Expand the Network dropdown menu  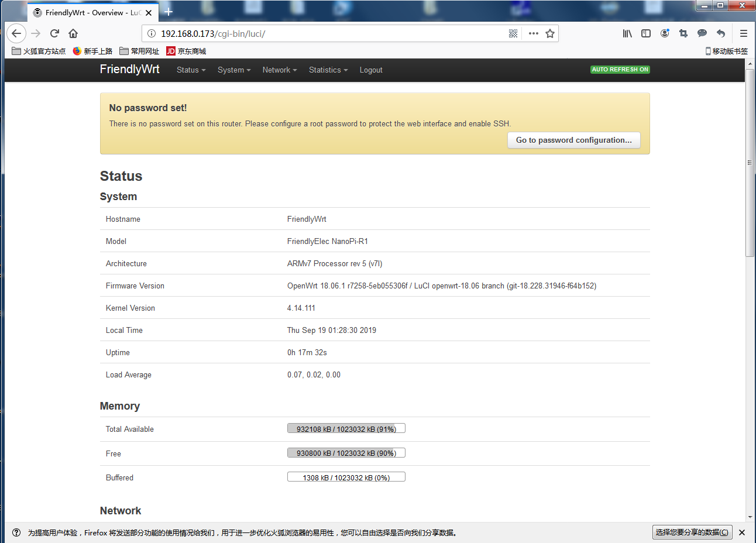(280, 70)
